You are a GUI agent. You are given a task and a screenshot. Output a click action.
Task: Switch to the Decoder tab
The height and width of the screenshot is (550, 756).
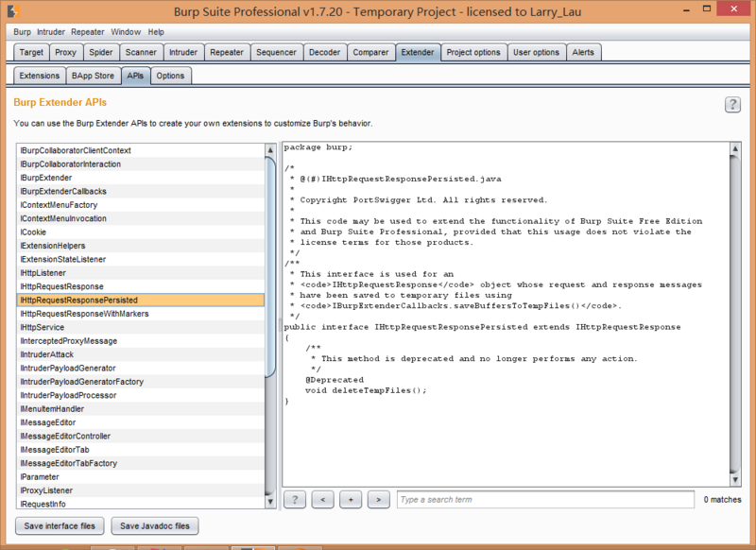(324, 52)
